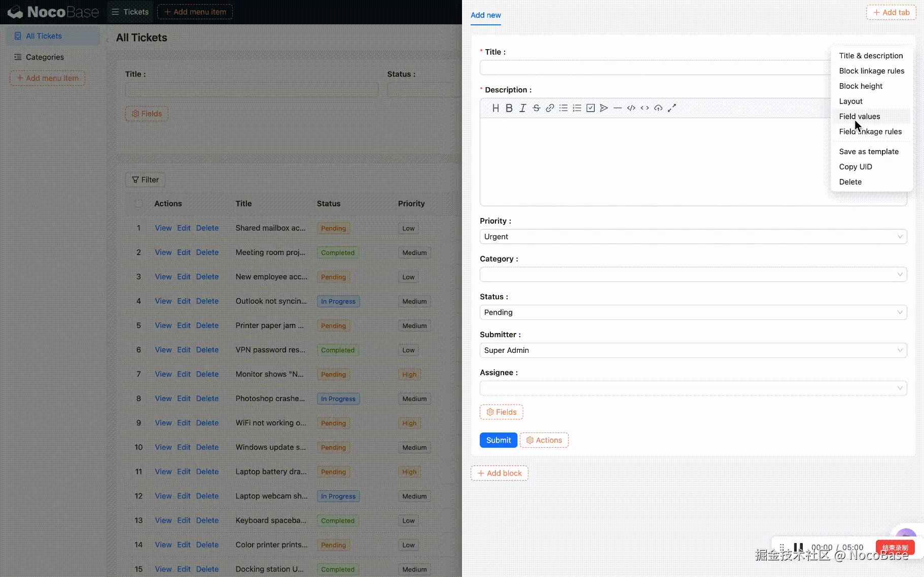Open the Category dropdown

pos(693,275)
